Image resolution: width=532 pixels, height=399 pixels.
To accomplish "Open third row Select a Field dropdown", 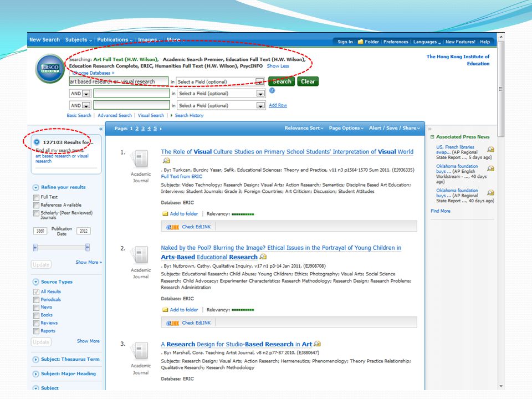I will click(221, 105).
